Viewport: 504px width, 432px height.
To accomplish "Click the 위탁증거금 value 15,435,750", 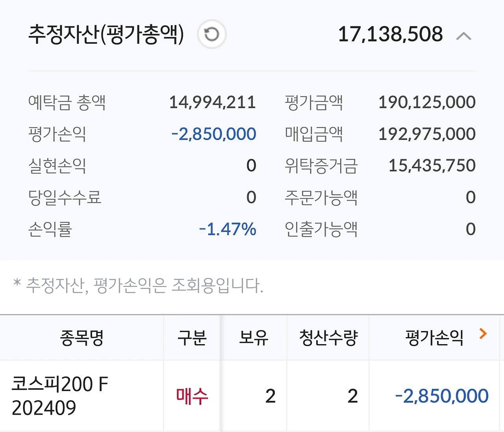I will [432, 166].
